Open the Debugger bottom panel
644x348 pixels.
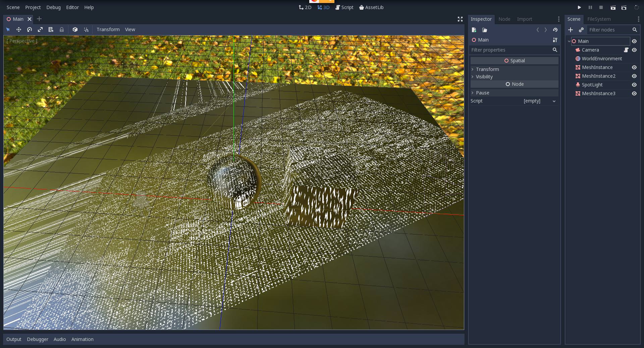(38, 339)
